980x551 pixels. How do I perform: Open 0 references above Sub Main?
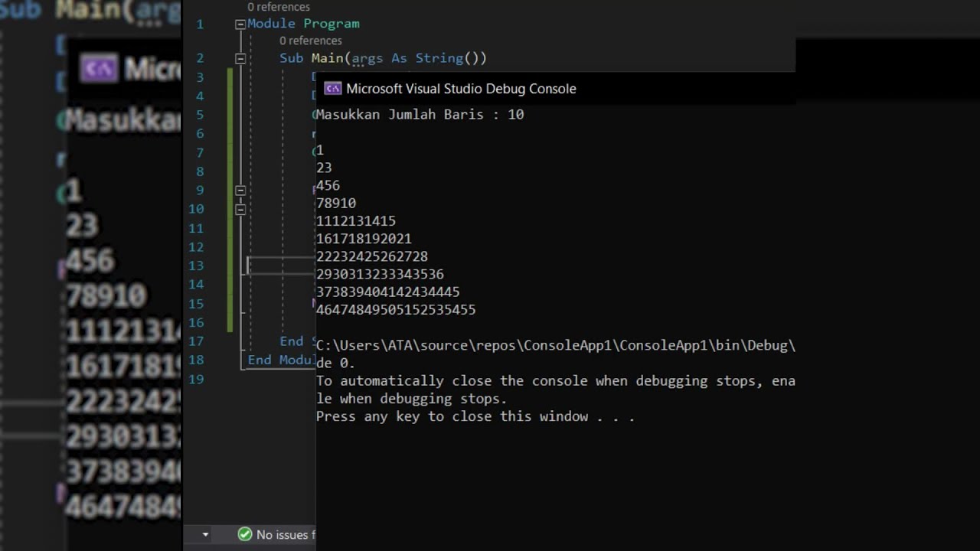tap(310, 41)
